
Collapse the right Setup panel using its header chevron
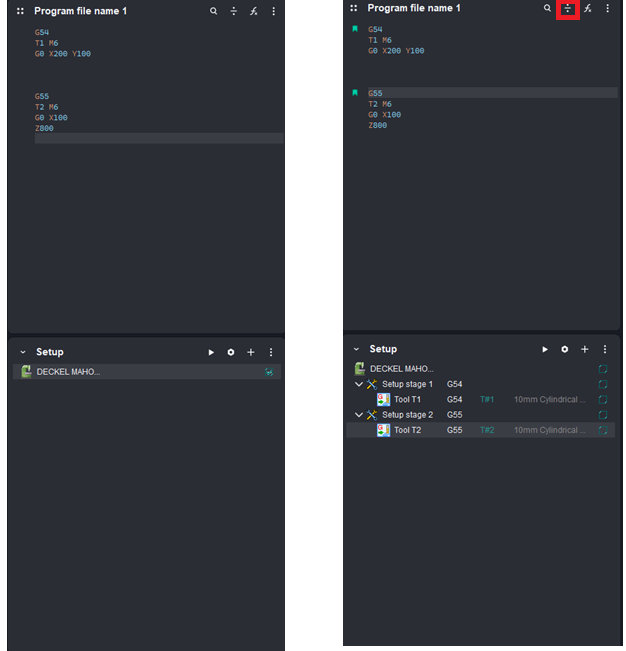pyautogui.click(x=354, y=349)
